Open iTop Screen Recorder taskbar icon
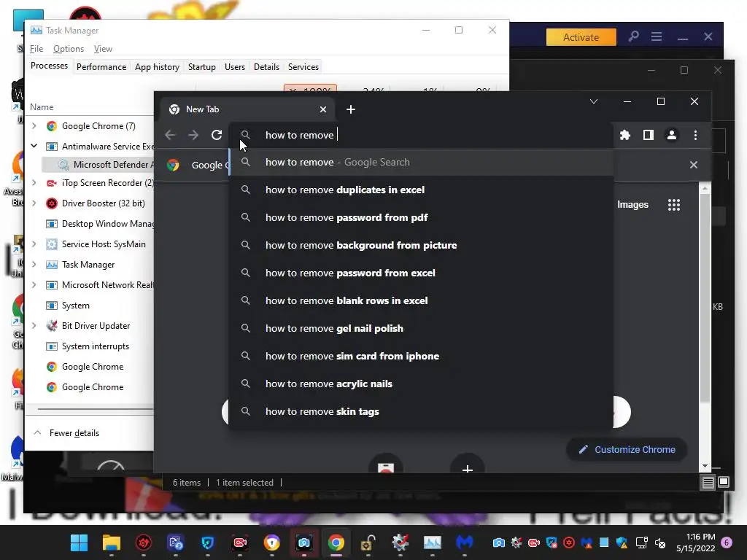 (x=239, y=542)
